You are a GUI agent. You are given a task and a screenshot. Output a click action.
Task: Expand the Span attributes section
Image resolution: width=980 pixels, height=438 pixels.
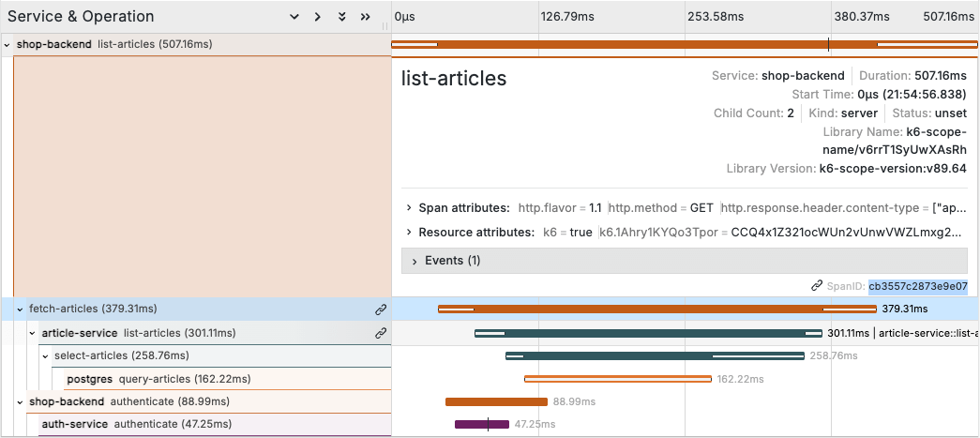tap(409, 207)
